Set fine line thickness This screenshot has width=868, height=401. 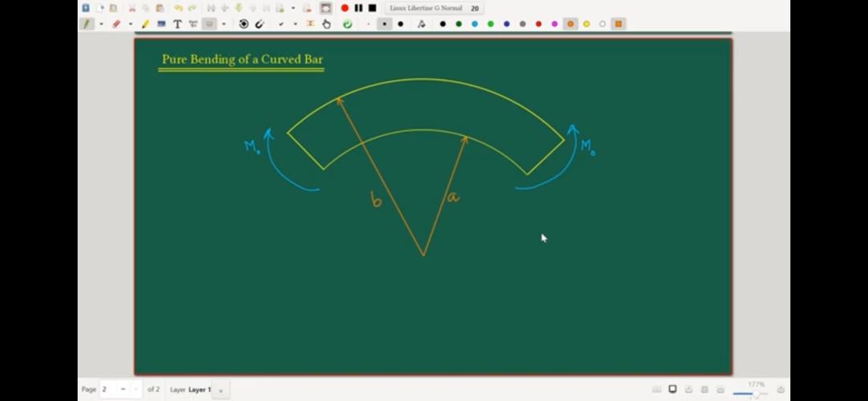pos(368,24)
